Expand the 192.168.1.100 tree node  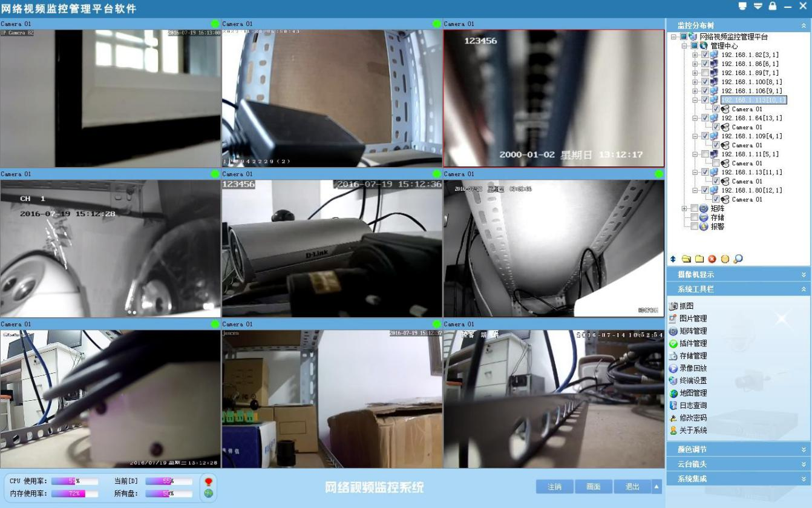[695, 82]
